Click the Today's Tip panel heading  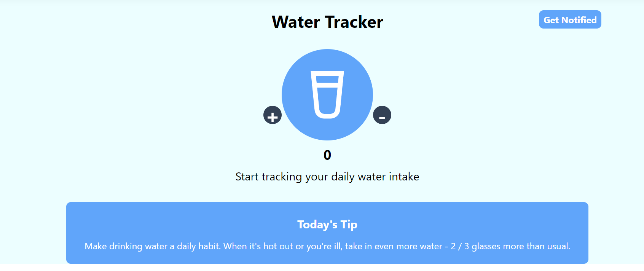click(x=327, y=225)
